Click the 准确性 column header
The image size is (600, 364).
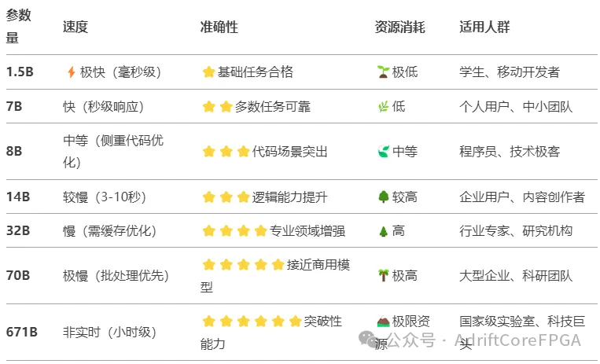[x=219, y=28]
